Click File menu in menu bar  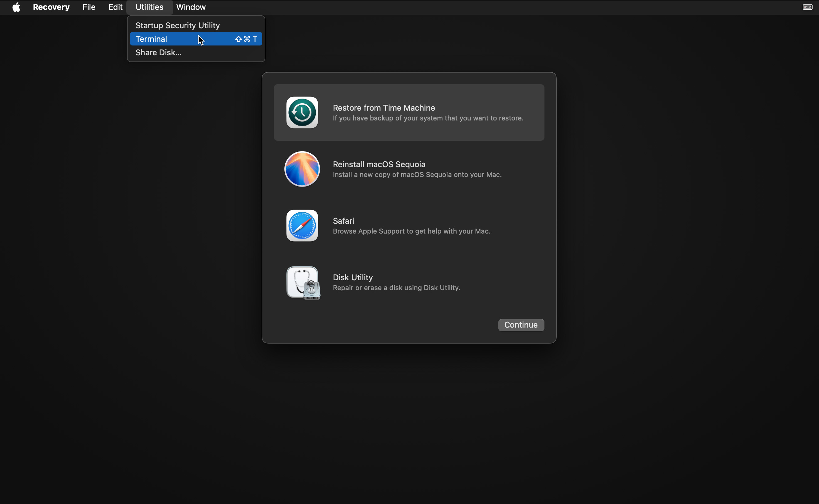[x=89, y=7]
